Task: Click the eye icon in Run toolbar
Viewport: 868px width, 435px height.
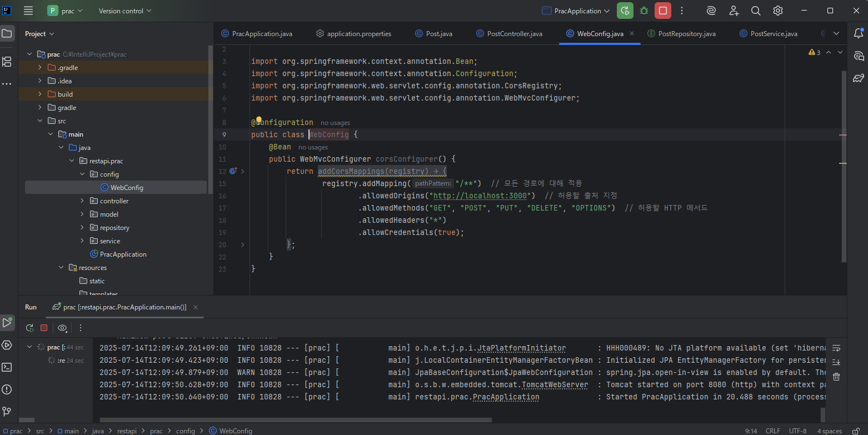Action: pos(62,328)
